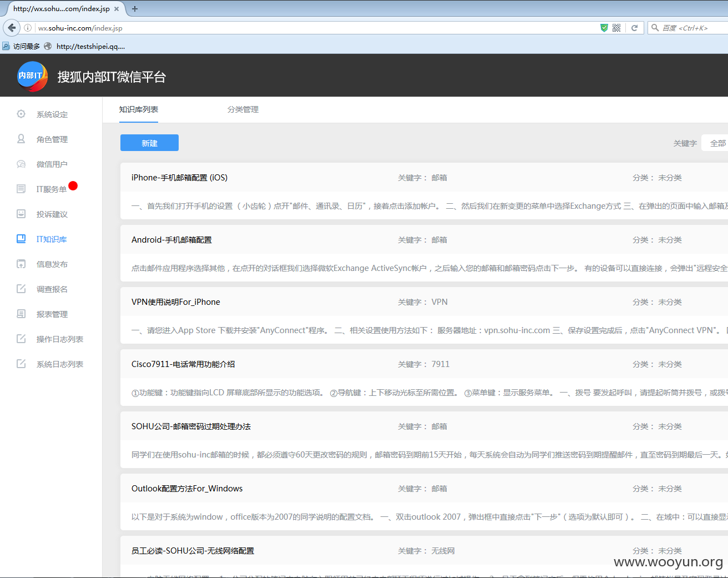Screen dimensions: 728x578
Task: Click the 微信用户 chat icon
Action: [x=21, y=164]
